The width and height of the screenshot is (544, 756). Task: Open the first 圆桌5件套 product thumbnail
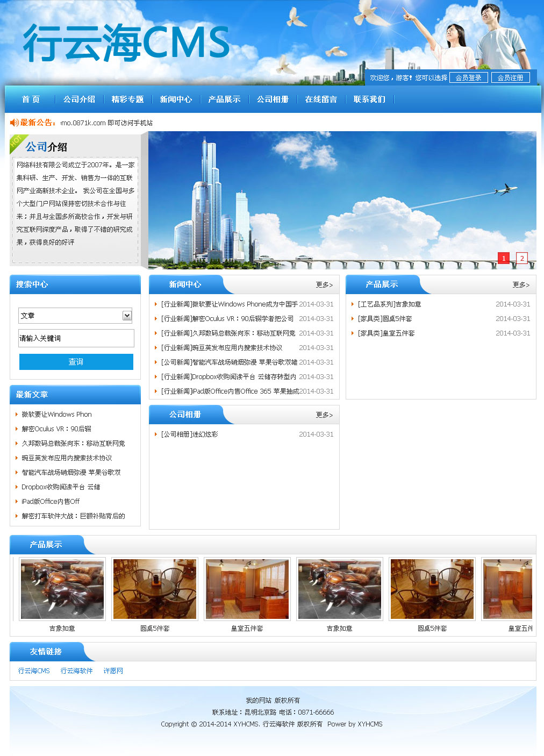(x=155, y=589)
